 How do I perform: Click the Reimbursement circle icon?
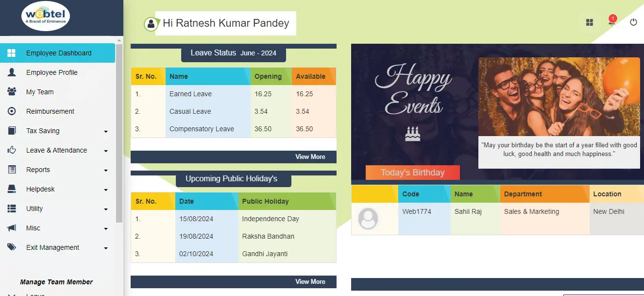[12, 111]
